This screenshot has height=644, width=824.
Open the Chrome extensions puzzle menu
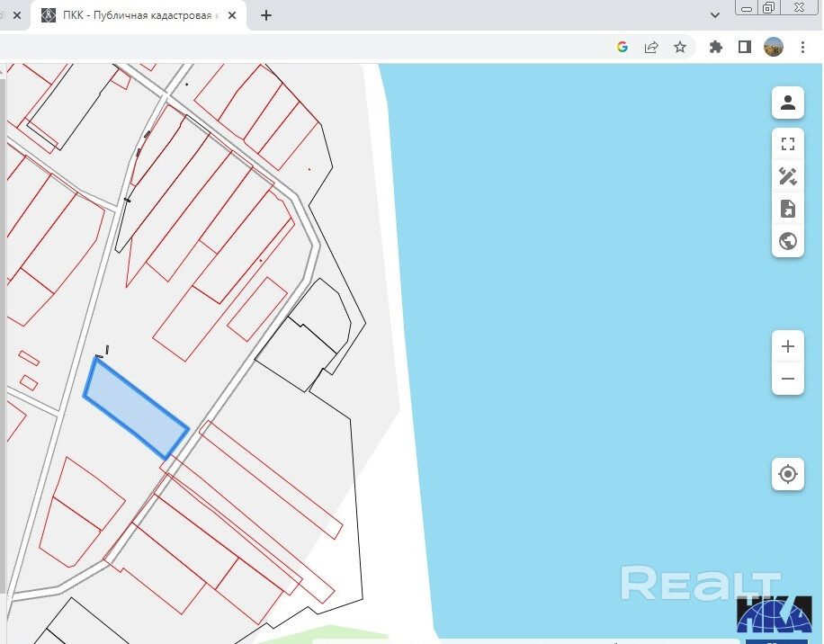(x=716, y=48)
